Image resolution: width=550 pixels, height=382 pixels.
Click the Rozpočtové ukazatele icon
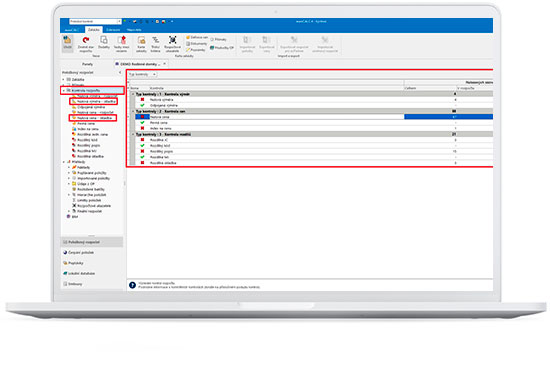172,44
